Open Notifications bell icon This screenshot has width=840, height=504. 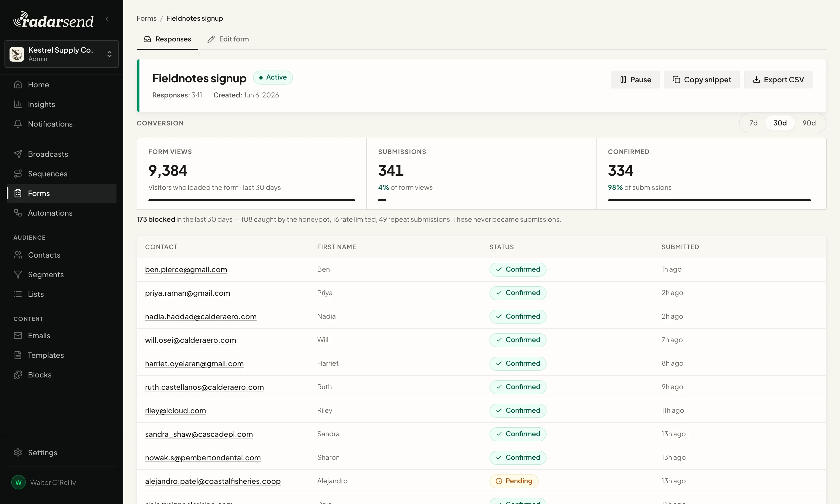click(x=18, y=124)
